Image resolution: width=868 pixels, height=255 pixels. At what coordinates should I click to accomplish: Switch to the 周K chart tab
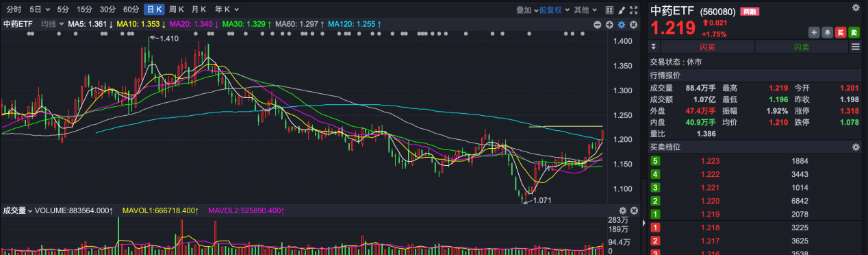point(177,10)
